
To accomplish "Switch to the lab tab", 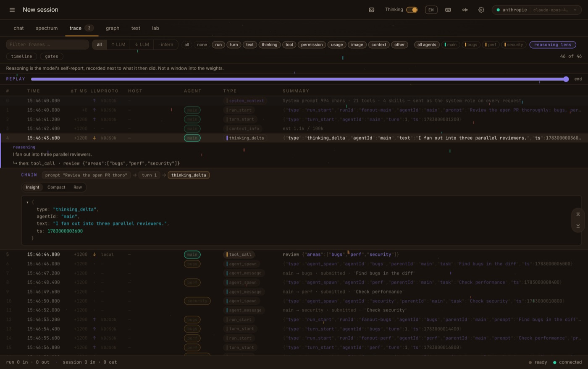I will pos(155,28).
